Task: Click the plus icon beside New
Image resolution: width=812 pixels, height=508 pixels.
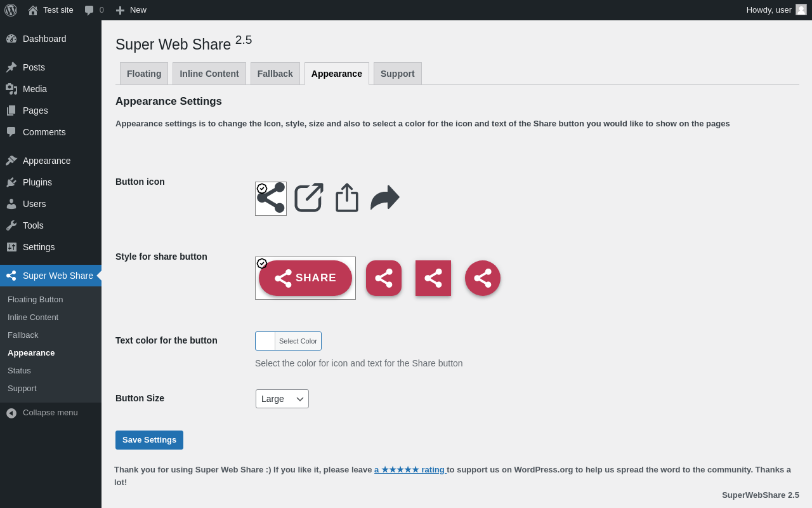Action: point(120,10)
